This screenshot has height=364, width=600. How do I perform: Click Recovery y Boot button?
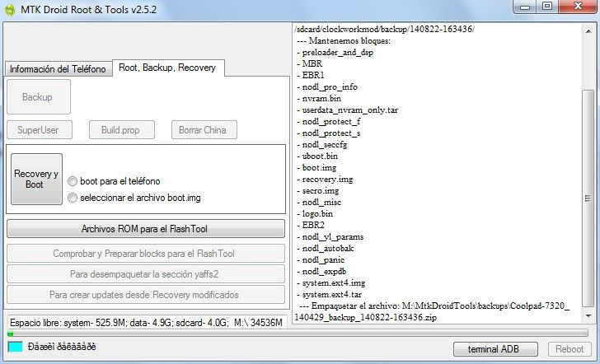tap(36, 179)
